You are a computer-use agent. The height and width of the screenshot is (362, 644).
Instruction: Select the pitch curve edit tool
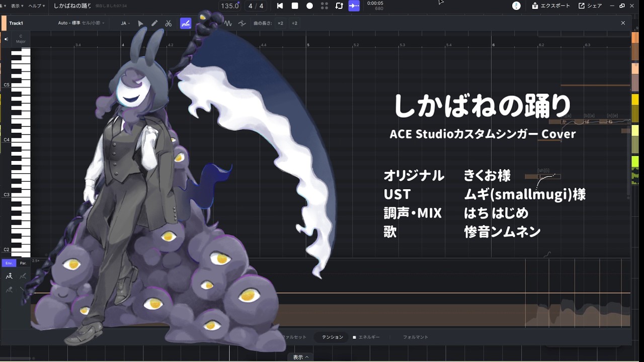coord(186,23)
